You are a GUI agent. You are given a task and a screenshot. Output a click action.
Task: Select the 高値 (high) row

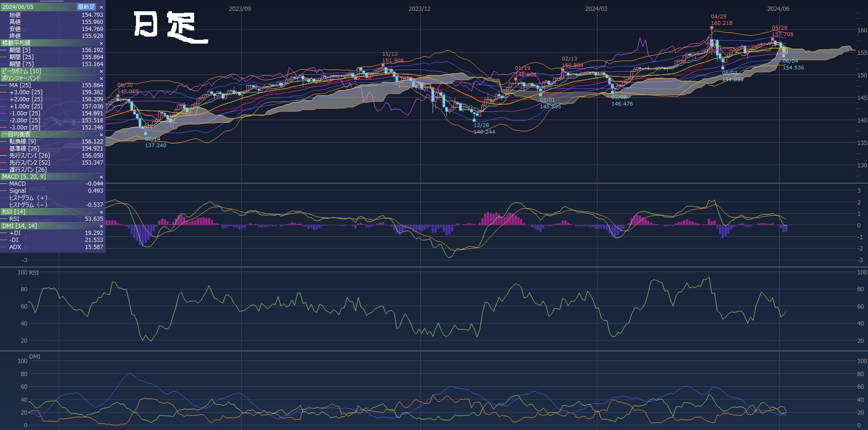point(53,22)
